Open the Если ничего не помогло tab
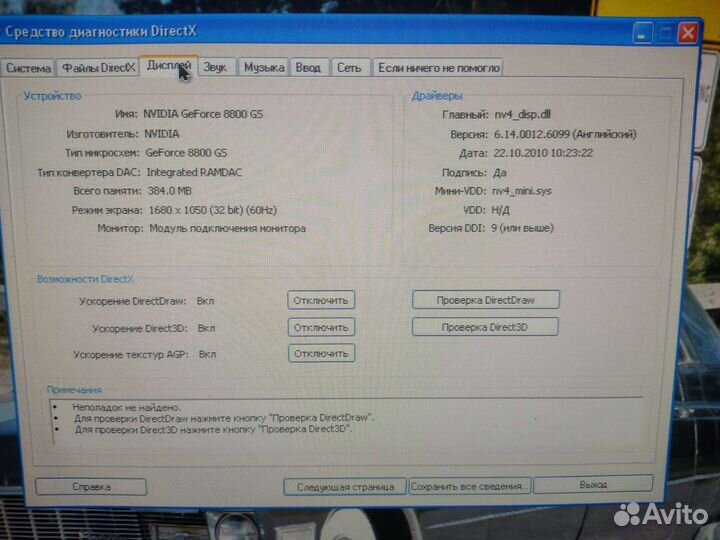The image size is (720, 540). [x=438, y=68]
